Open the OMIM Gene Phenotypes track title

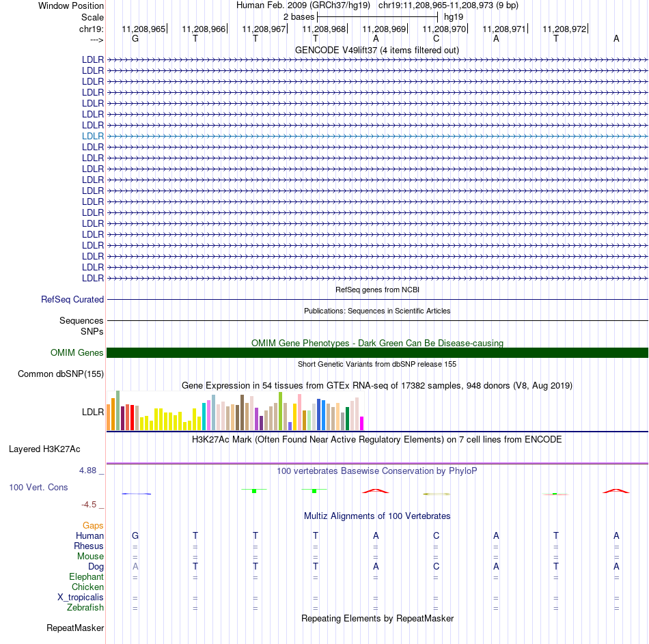click(377, 343)
